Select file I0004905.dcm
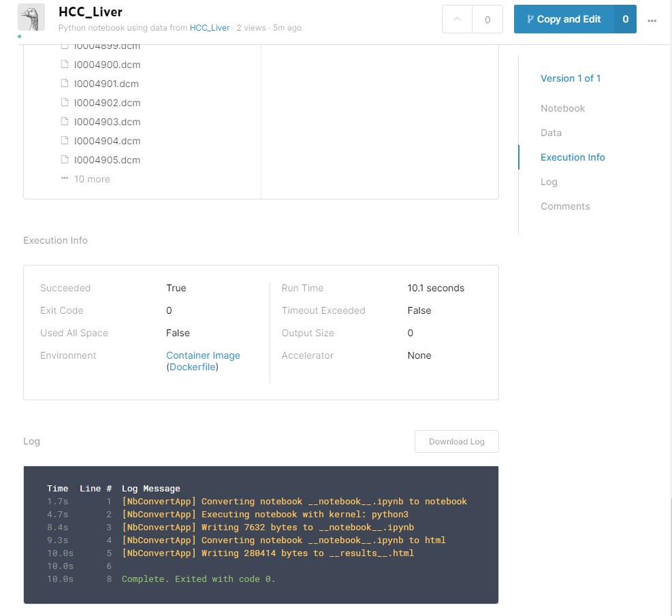Screen dimensions: 672x616 tap(107, 160)
